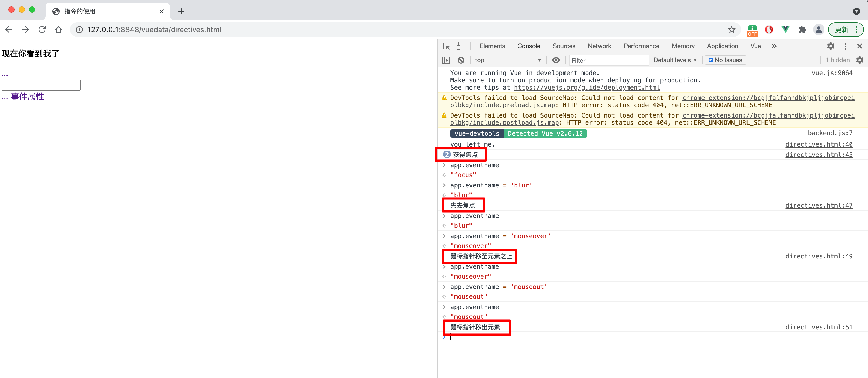
Task: Open directives.html:45 source link
Action: pyautogui.click(x=819, y=155)
